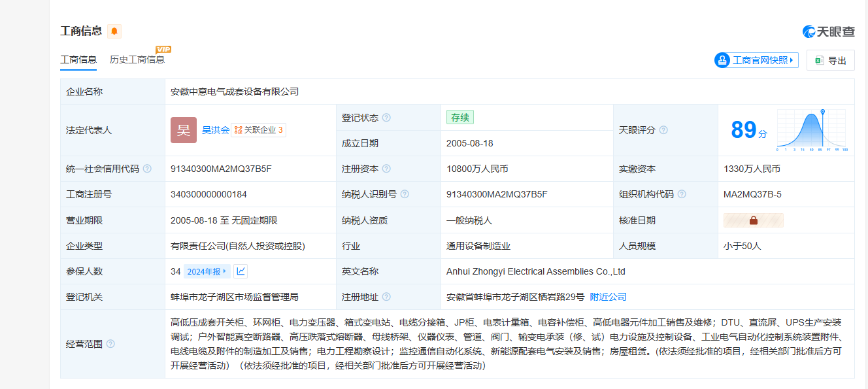Click help icon next to 统一社会信用代码
This screenshot has height=389, width=868.
147,169
